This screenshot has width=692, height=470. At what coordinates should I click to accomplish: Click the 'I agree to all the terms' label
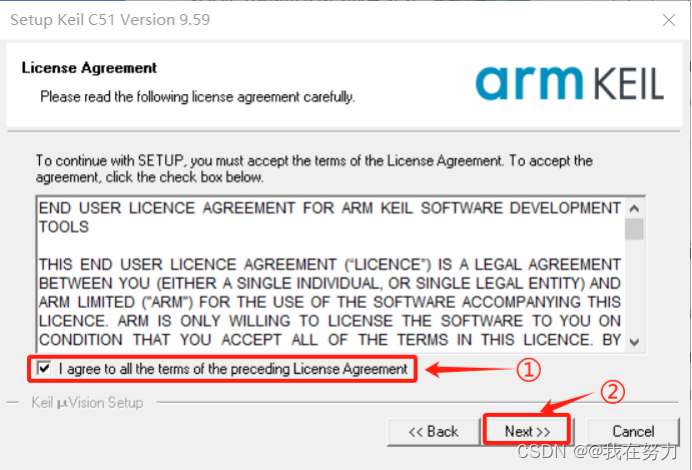click(x=233, y=369)
